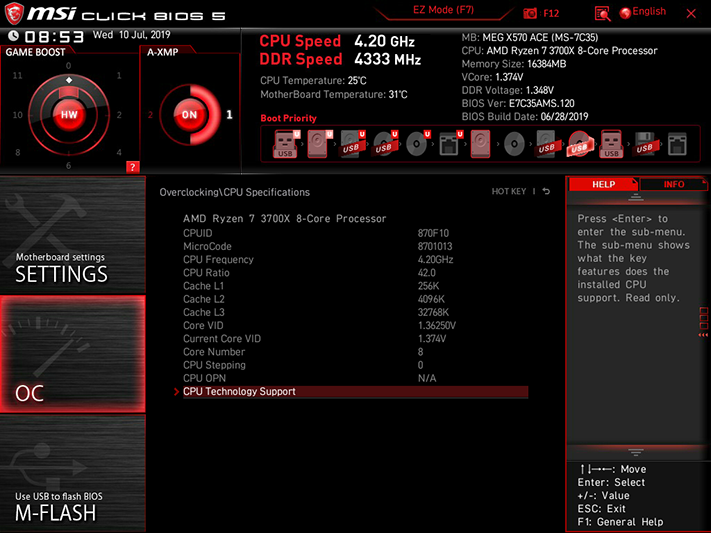Click the CPU OPN N/A value
The width and height of the screenshot is (711, 533).
427,378
